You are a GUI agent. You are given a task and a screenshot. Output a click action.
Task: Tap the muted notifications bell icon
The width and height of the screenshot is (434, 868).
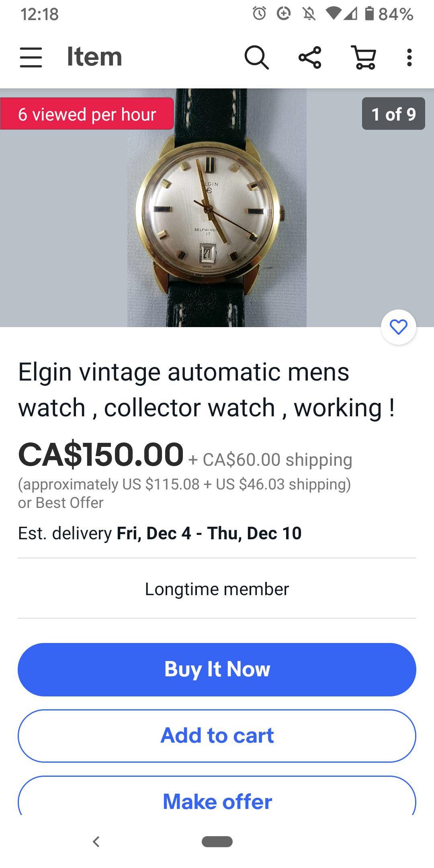pos(309,14)
